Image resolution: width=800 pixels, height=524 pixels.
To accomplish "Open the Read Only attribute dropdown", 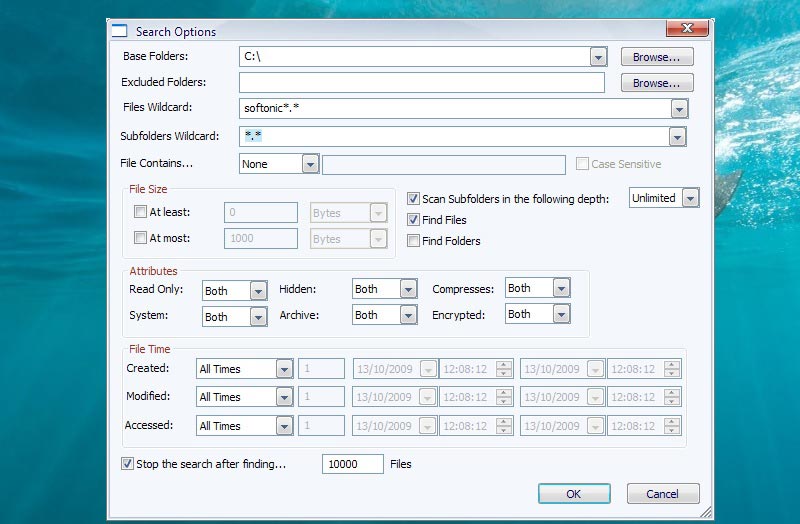I will pos(258,291).
